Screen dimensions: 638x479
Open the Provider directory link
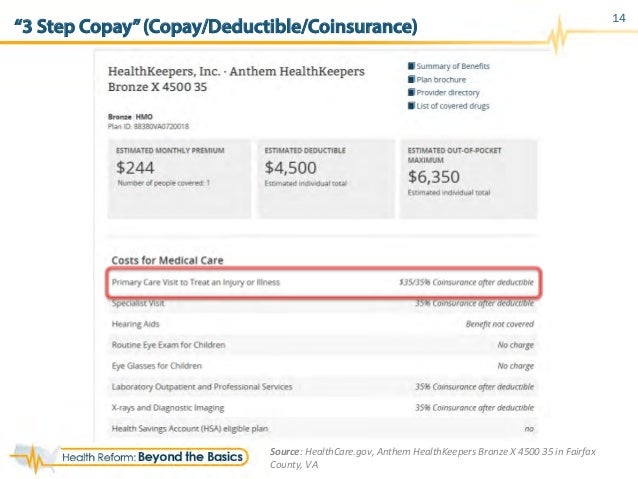448,92
